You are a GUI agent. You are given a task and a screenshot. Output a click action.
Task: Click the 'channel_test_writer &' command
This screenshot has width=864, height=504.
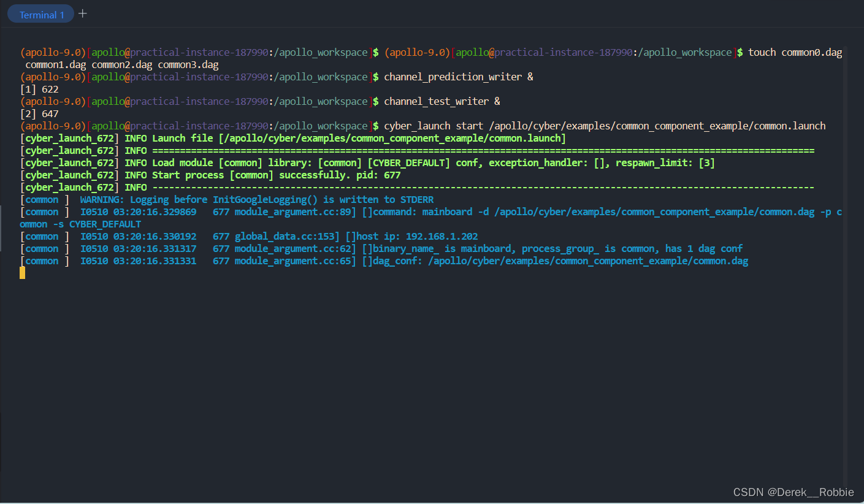click(442, 102)
